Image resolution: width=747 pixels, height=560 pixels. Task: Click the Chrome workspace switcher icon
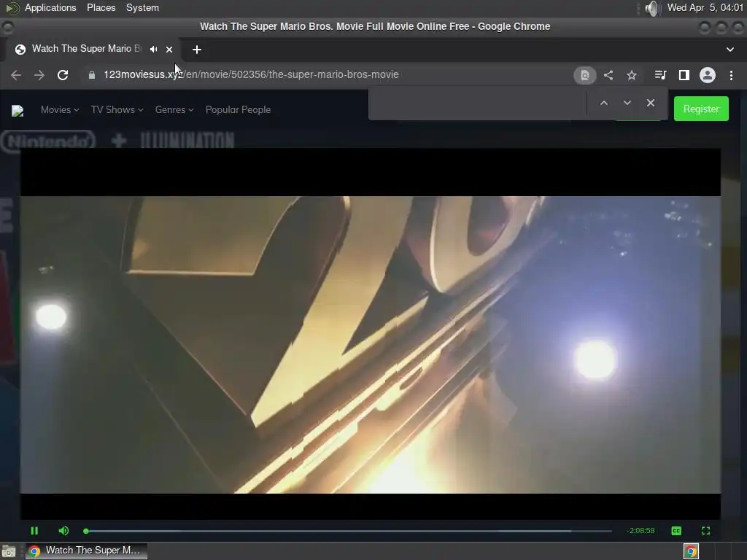tap(691, 551)
